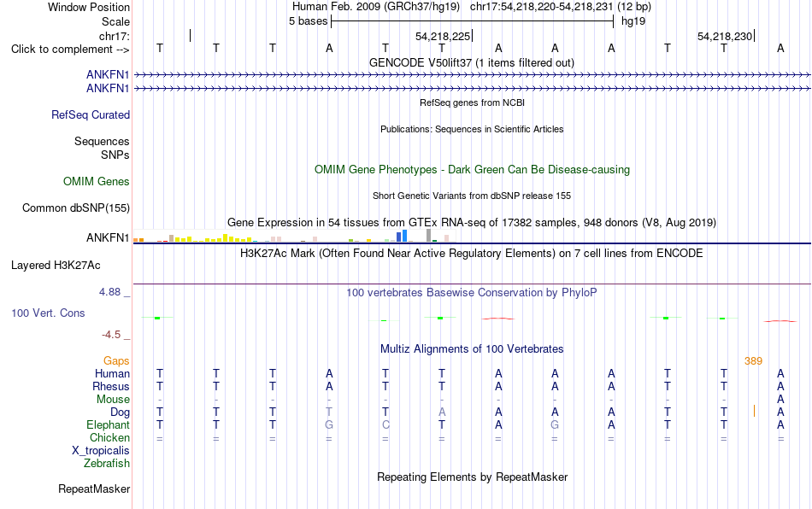
Task: Click the Gaps row label
Action: coord(116,361)
